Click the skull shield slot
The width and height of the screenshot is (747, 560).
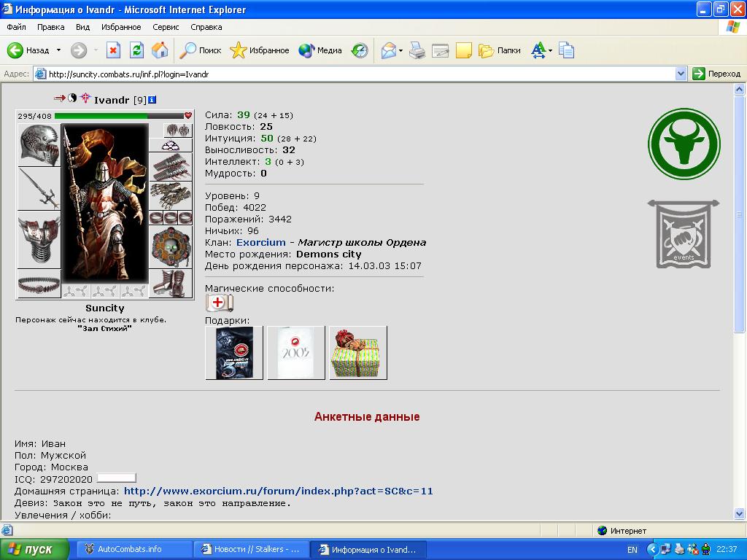[x=171, y=246]
